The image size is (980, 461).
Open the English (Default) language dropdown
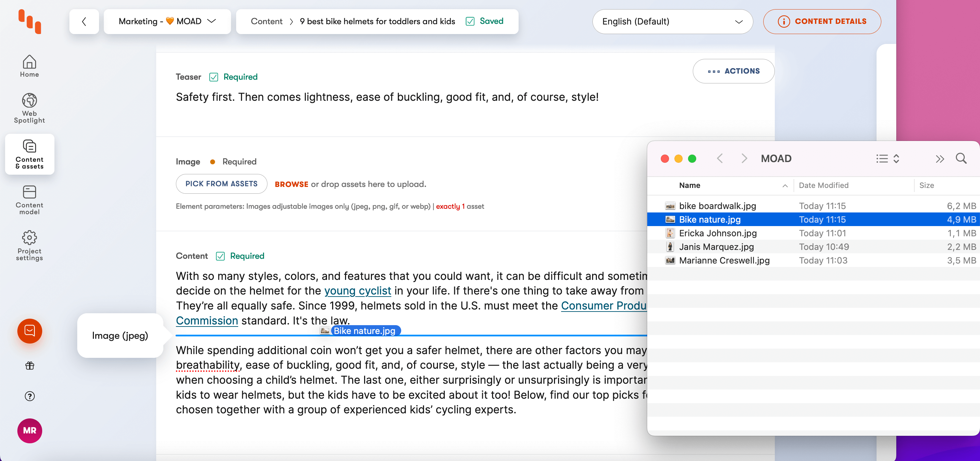(x=672, y=21)
